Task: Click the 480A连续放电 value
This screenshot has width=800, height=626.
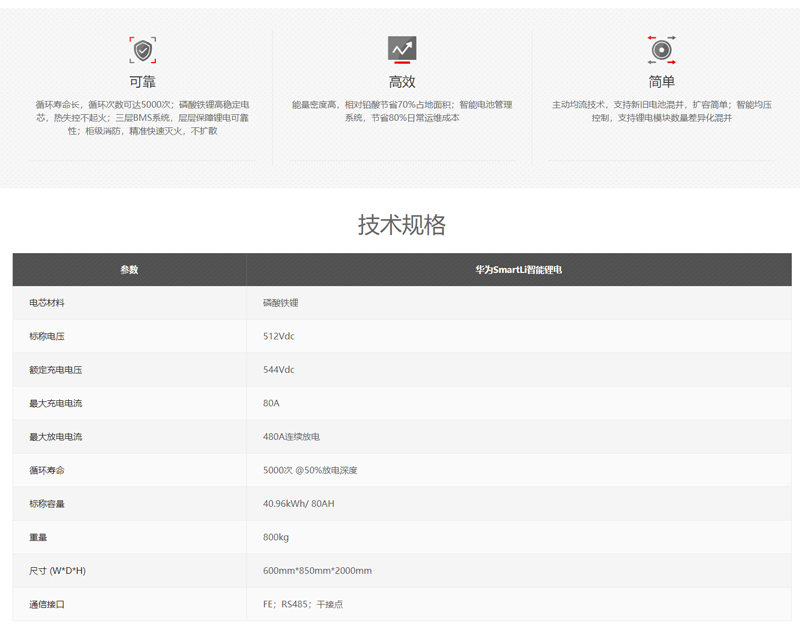Action: tap(291, 437)
